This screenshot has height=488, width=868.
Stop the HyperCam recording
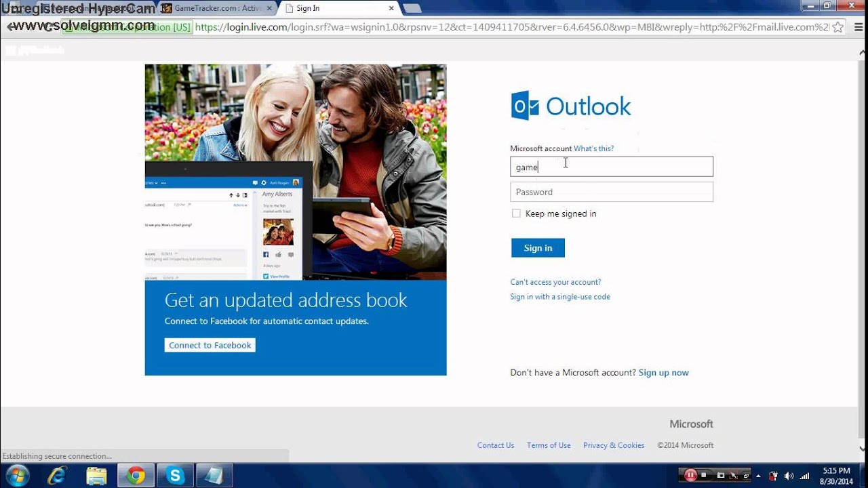point(705,475)
